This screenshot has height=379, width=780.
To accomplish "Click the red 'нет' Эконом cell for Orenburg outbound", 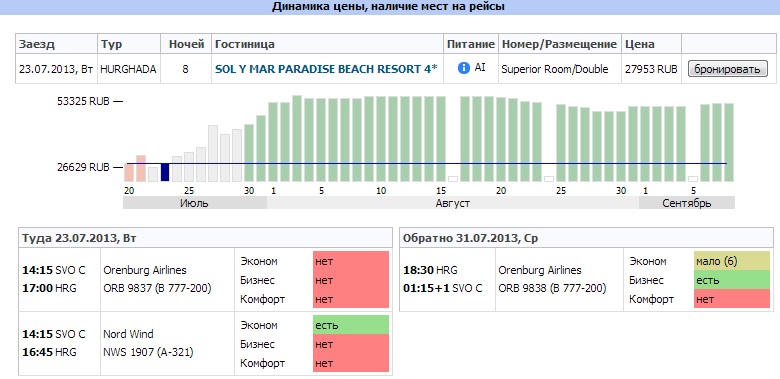I will [351, 261].
